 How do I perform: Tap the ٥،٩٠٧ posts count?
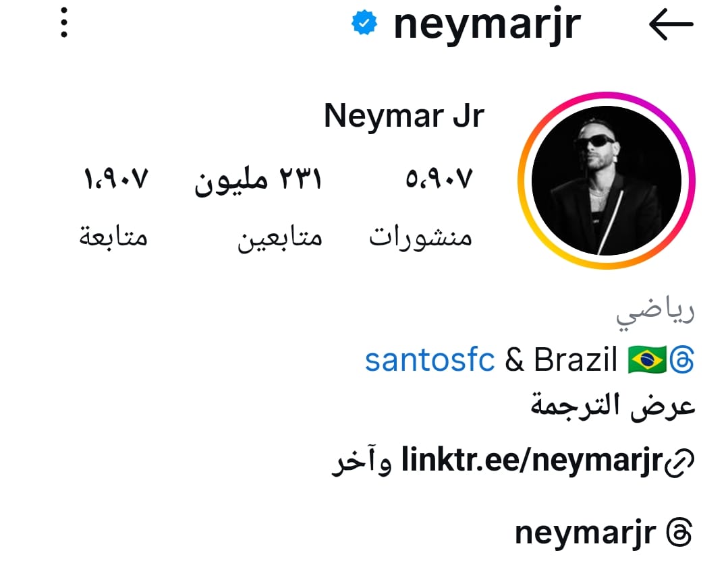[439, 179]
